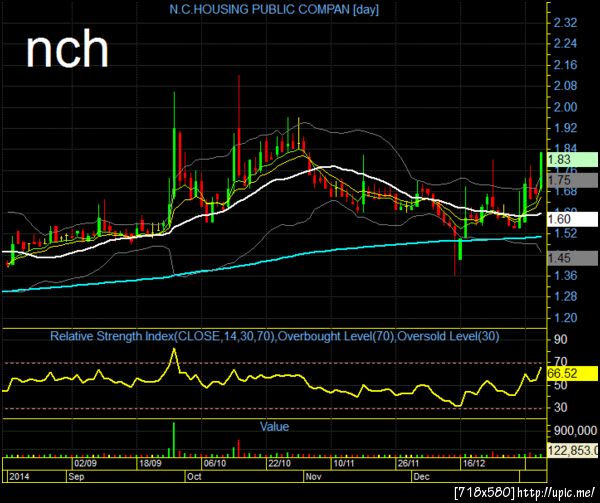This screenshot has width=600, height=503.
Task: Select the grey 1.45 lower band price tag
Action: 572,258
